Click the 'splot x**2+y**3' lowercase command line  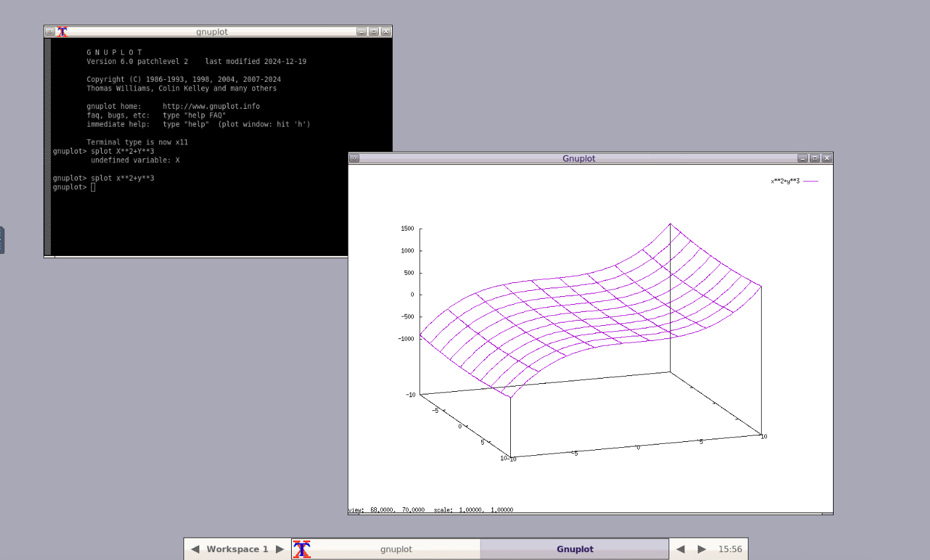click(123, 178)
